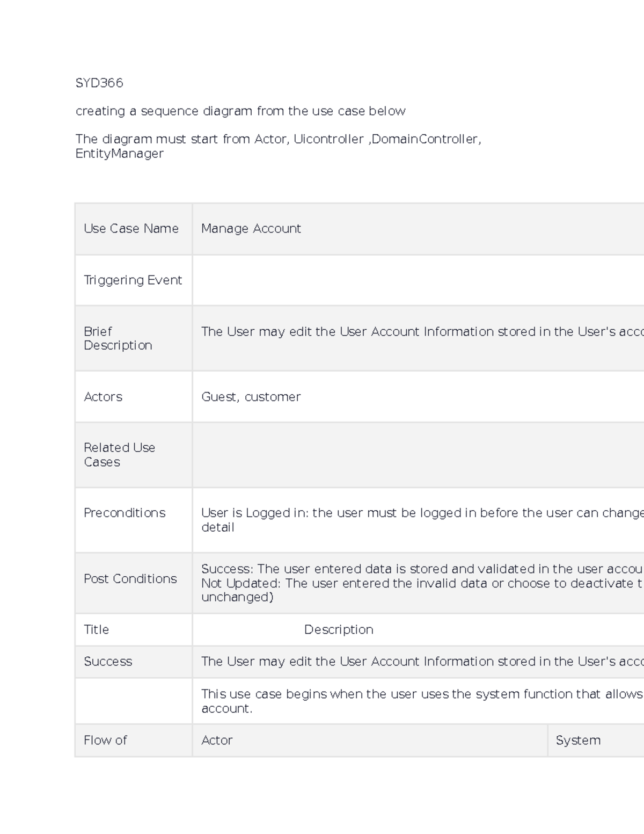
Task: Click the Description column header
Action: [339, 629]
